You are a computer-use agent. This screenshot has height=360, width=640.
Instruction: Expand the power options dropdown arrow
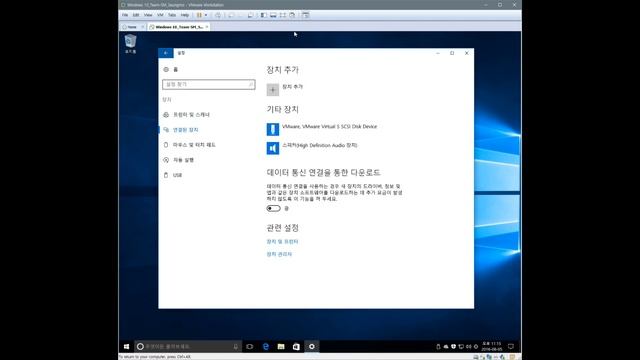206,15
